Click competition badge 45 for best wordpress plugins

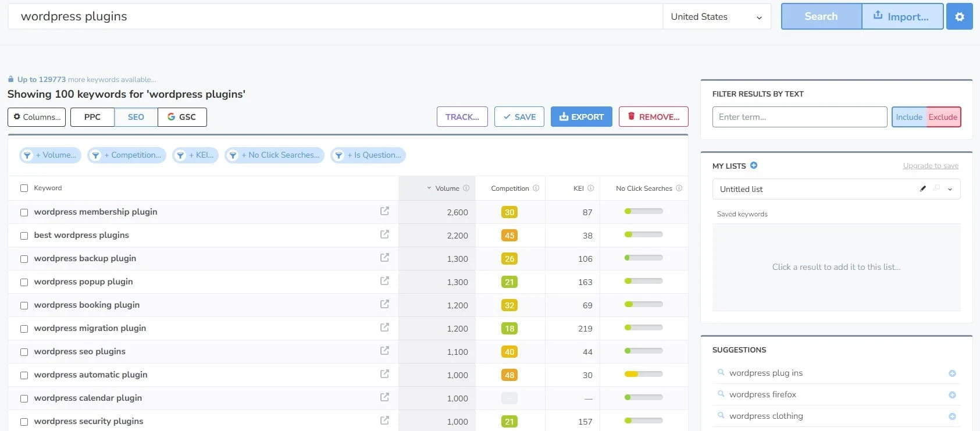509,236
